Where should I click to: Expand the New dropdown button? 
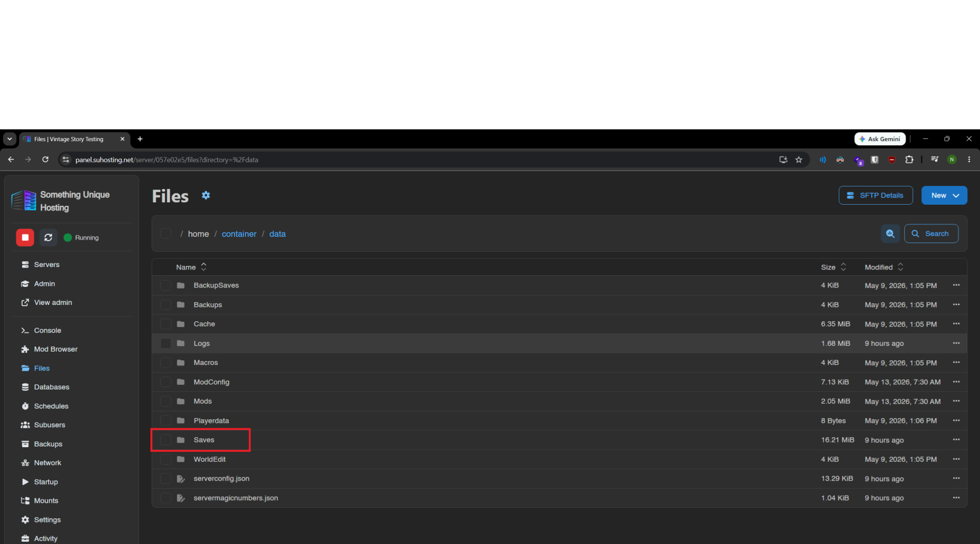[944, 195]
